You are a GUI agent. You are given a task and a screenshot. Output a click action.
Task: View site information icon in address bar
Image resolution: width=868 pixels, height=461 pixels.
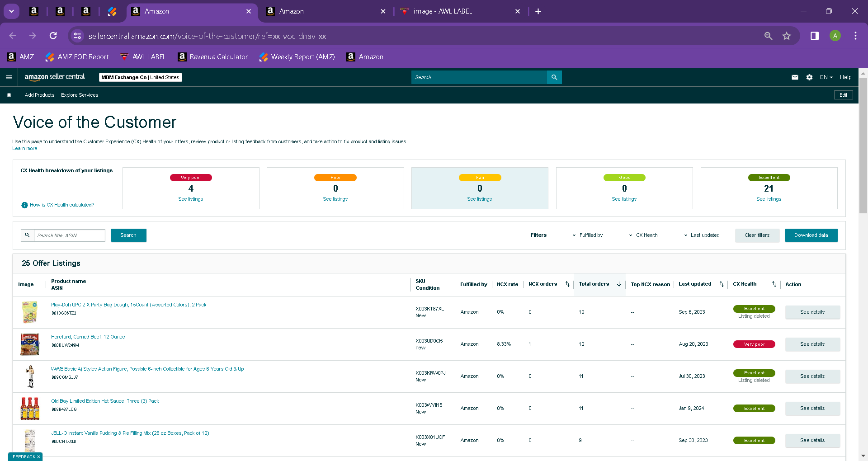(x=77, y=36)
